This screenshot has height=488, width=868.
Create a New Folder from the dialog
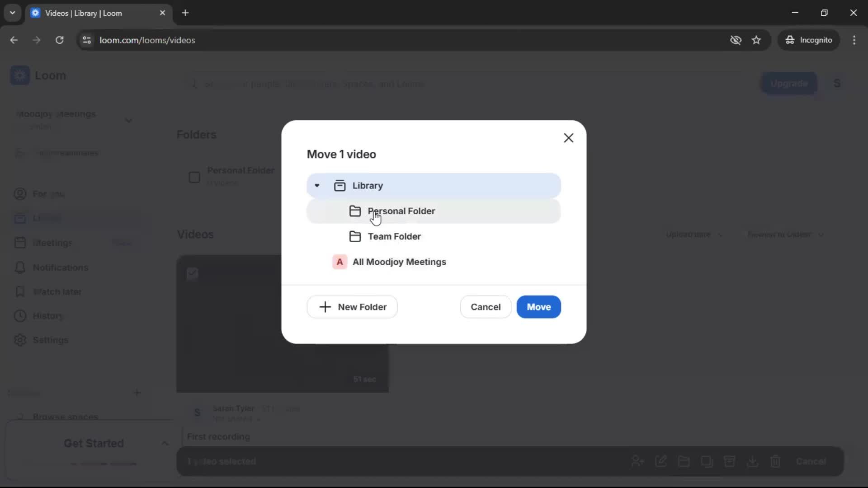point(352,307)
